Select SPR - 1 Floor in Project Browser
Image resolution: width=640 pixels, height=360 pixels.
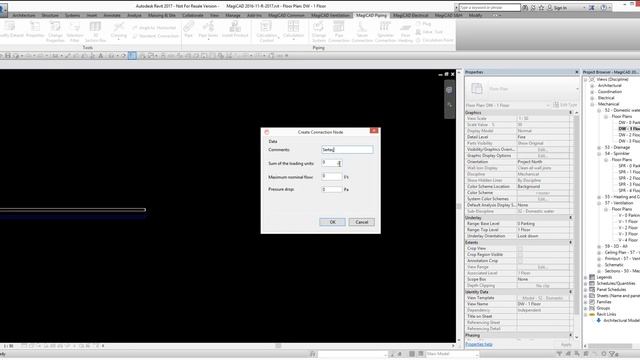point(629,172)
